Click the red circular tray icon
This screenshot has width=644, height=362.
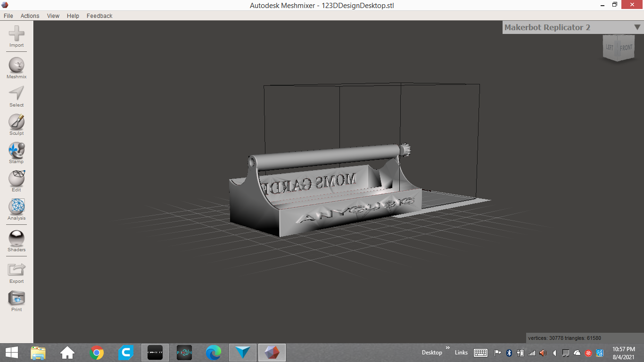point(588,353)
